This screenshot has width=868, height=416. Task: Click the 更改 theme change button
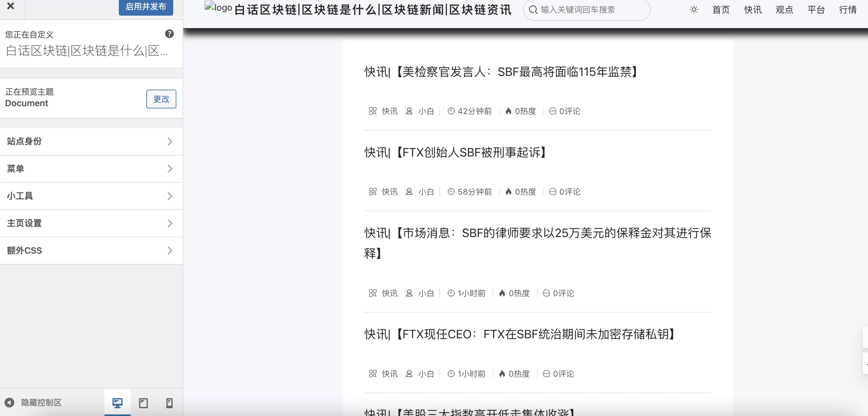pos(161,99)
